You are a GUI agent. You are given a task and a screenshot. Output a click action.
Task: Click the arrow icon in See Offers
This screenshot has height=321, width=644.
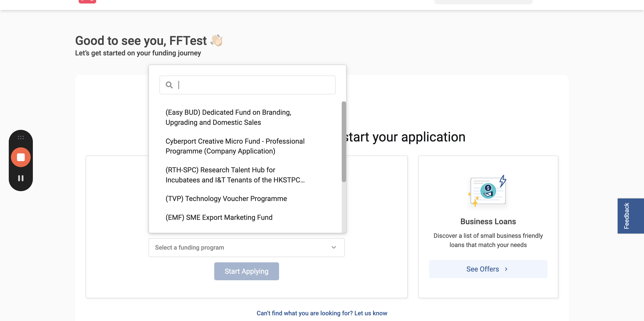(x=506, y=269)
